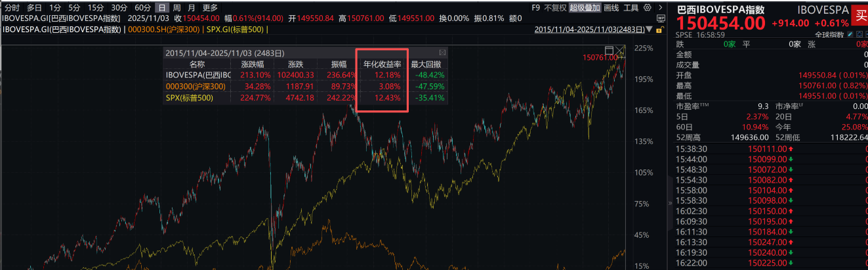Viewport: 868px width, 270px height.
Task: Select the 16:09:30 tick row
Action: coord(772,222)
